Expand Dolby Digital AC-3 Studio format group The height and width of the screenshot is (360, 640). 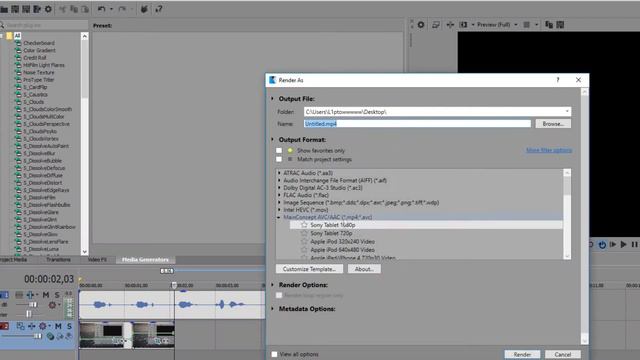280,188
